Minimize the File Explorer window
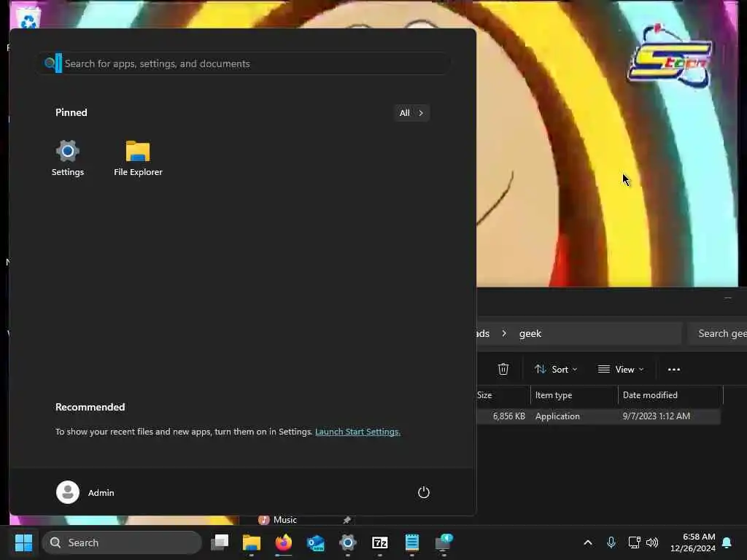 (x=727, y=298)
